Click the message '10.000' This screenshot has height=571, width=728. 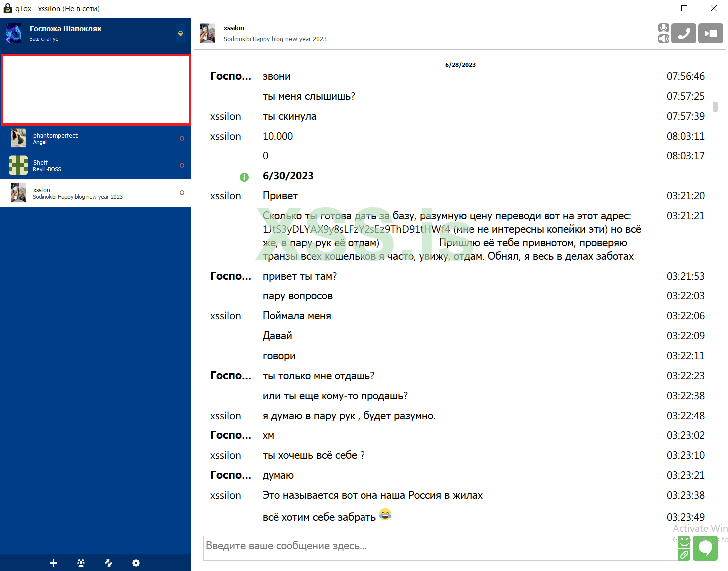click(x=278, y=136)
